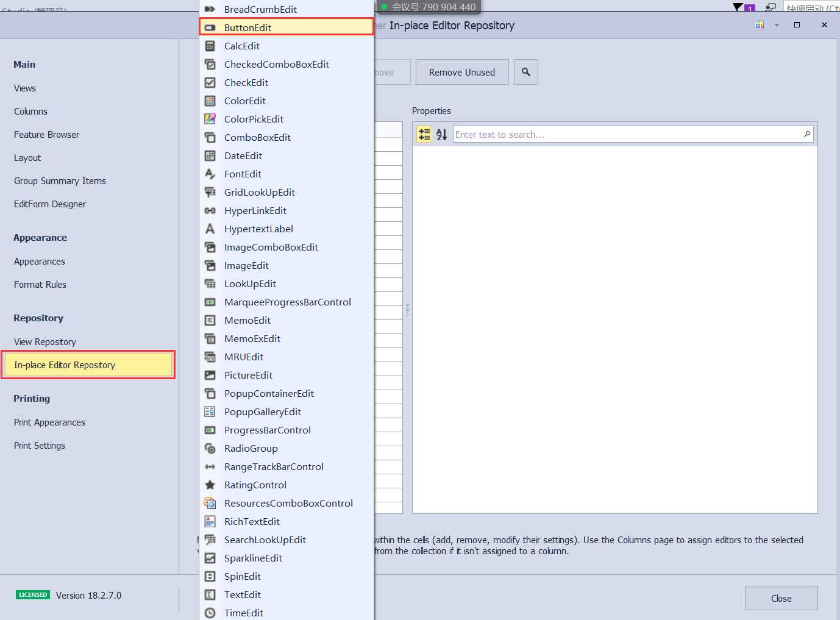
Task: Open the skin dropdown arrow in title bar
Action: [777, 26]
